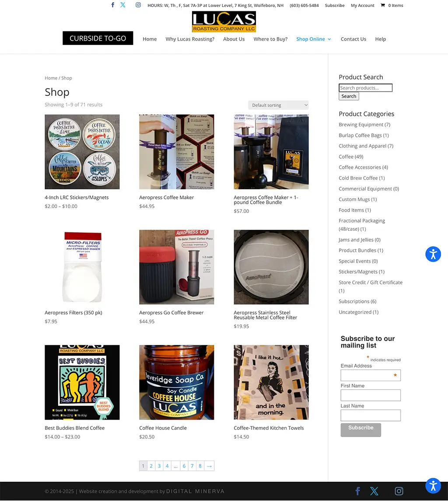Click the Search products input field
Viewport: 448px width, 501px height.
click(365, 88)
